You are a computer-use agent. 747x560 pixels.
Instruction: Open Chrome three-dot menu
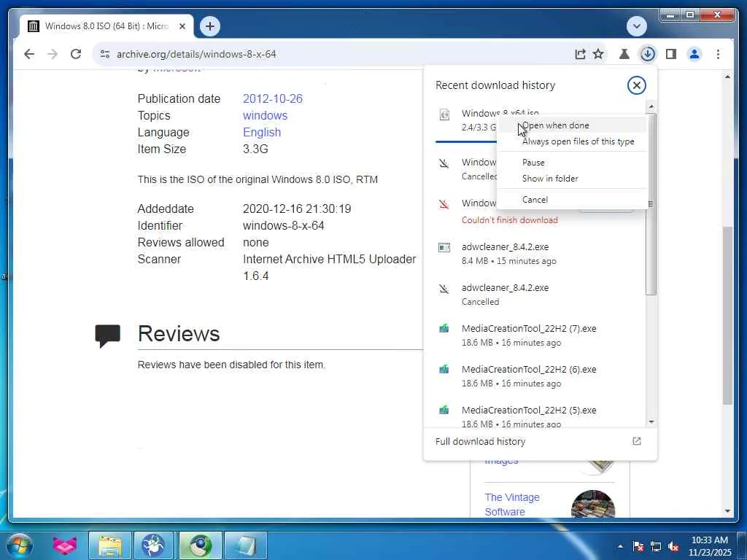coord(718,54)
